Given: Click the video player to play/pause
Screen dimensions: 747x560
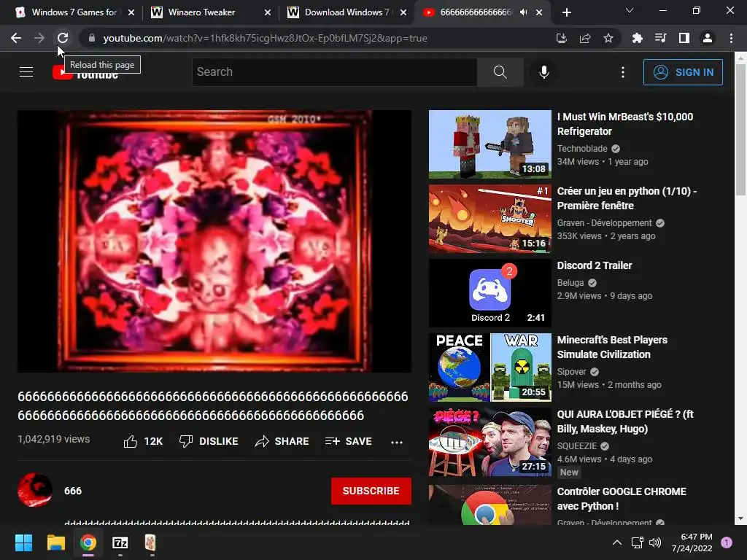Looking at the screenshot, I should (214, 241).
